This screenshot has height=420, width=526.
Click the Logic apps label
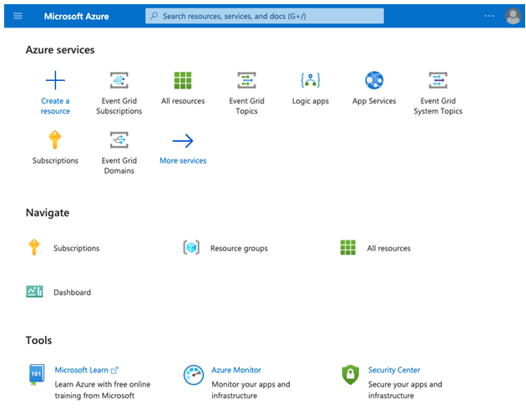[x=311, y=101]
